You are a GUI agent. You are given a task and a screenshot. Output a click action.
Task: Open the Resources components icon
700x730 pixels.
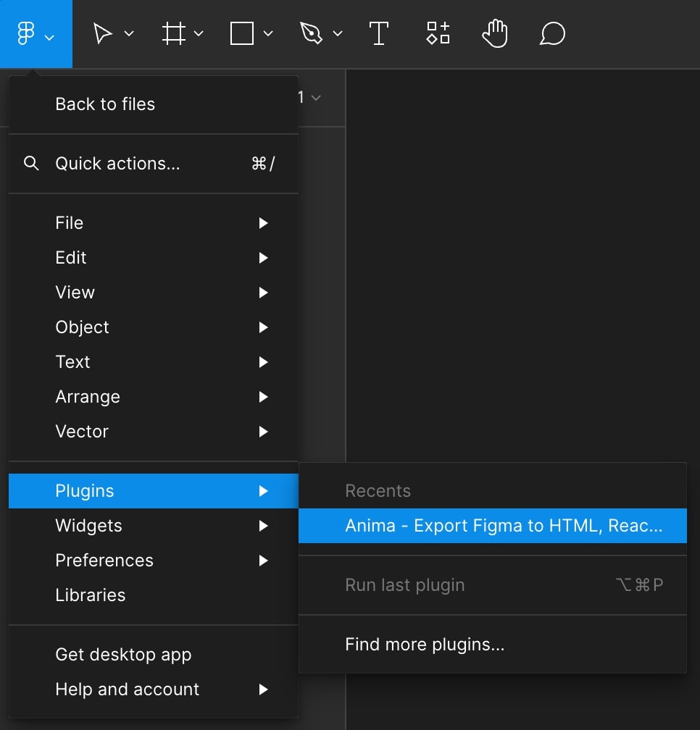438,34
